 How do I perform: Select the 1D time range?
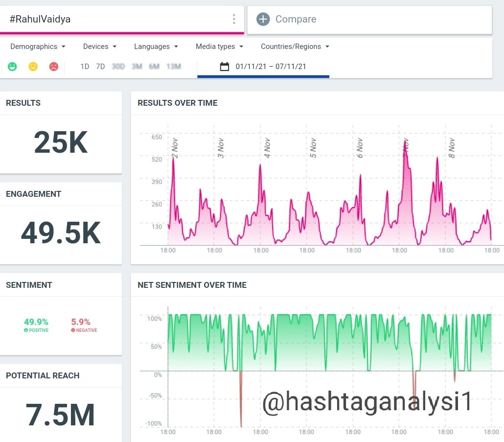tap(85, 67)
